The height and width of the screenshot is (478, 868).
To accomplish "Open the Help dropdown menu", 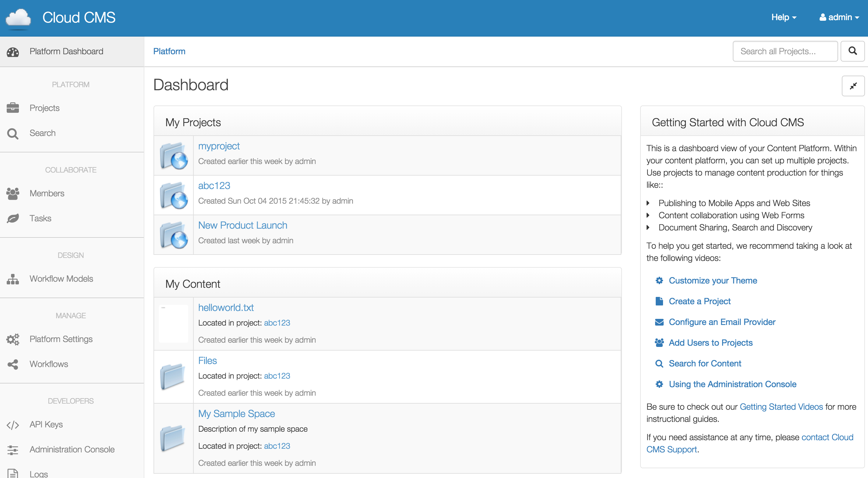I will (x=784, y=17).
